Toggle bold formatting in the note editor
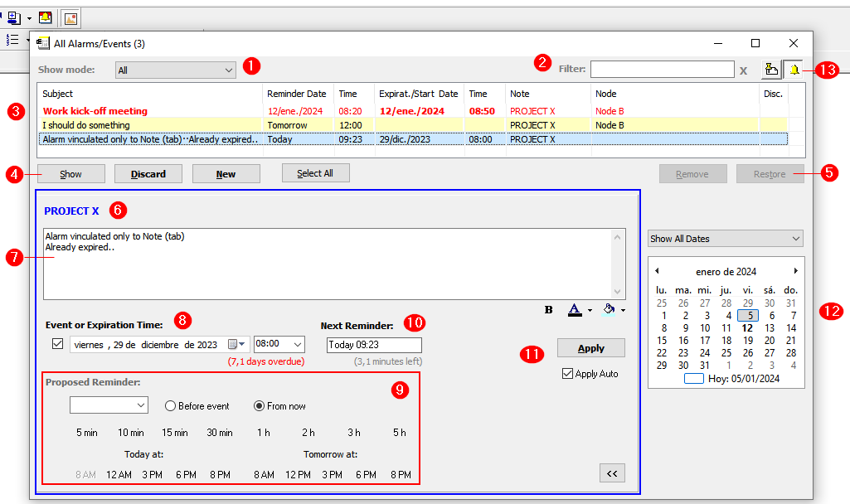This screenshot has width=850, height=504. [548, 310]
